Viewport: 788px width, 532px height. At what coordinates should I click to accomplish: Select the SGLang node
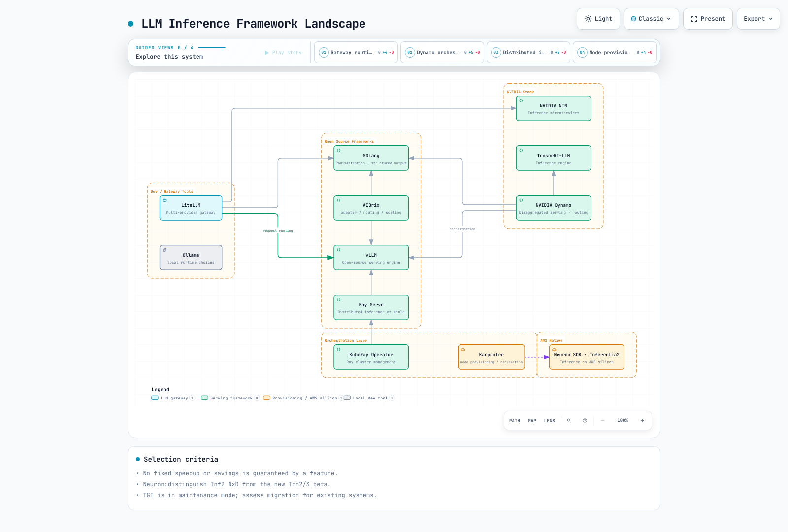(371, 158)
